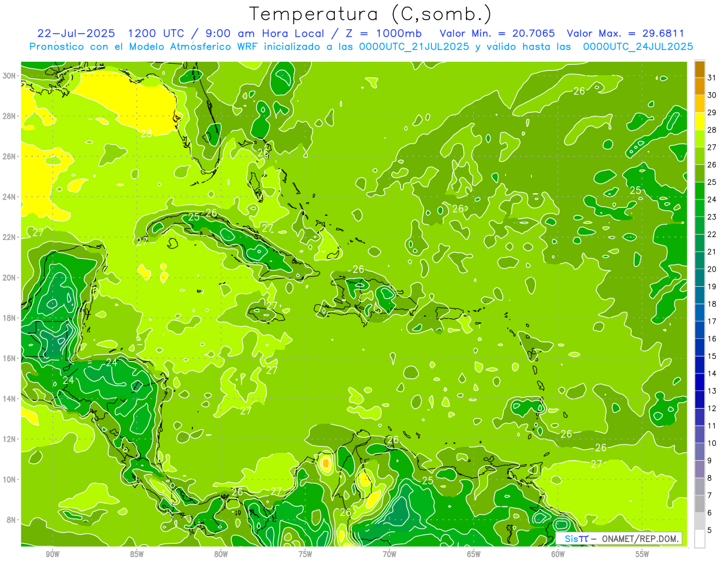Screen dimensions: 728x562
Task: Click the initialization time "0000UTC_21JUL2025"
Action: click(x=414, y=47)
